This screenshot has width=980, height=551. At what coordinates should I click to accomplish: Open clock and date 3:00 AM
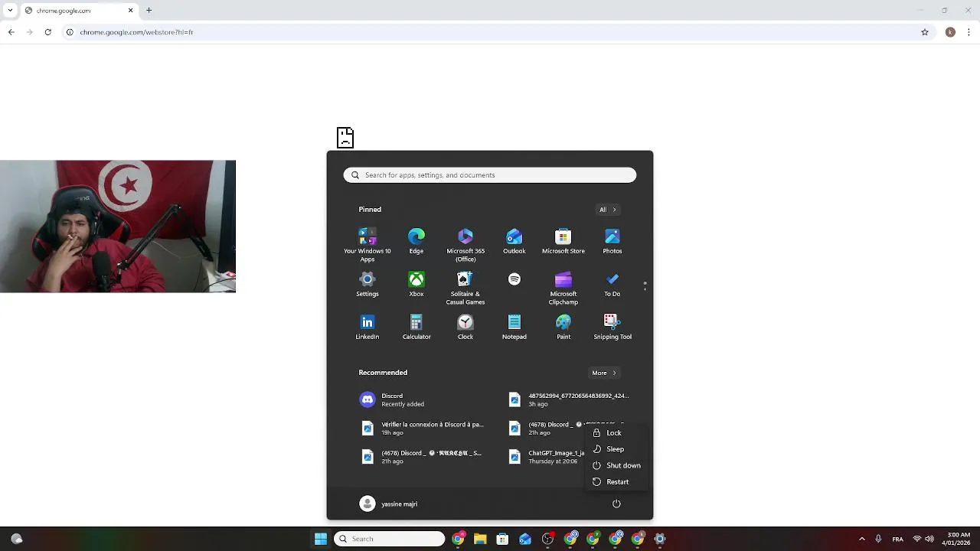click(957, 539)
